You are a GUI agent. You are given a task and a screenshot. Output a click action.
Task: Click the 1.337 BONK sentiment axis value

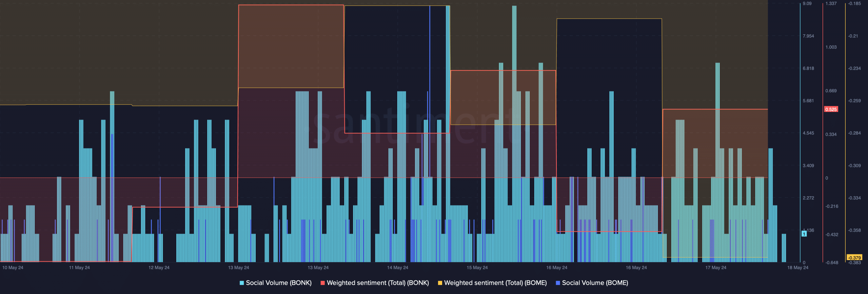point(831,3)
